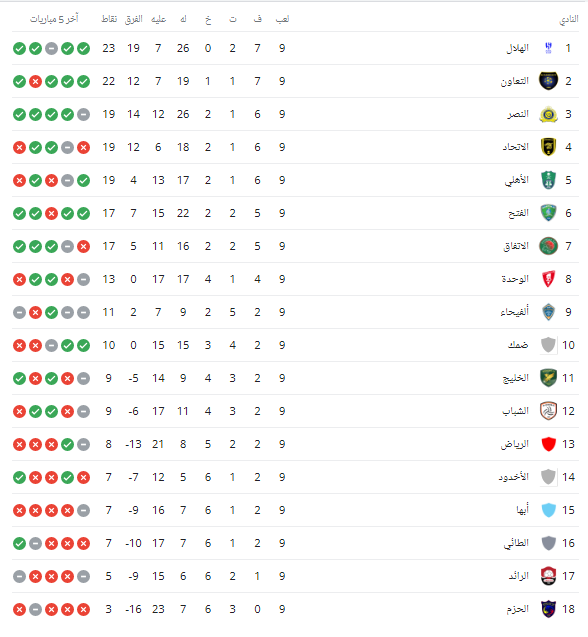The width and height of the screenshot is (588, 637).
Task: Sort by the نقاط points column header
Action: point(109,19)
